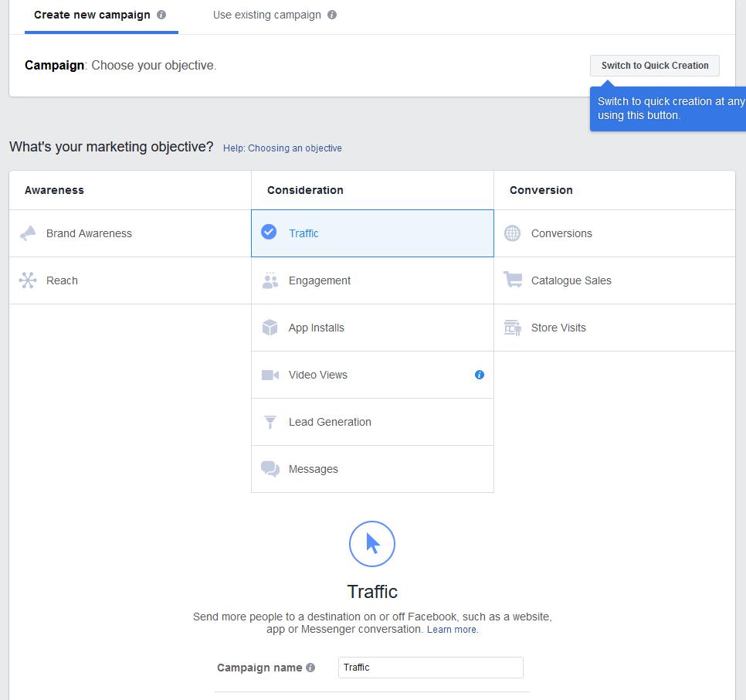Image resolution: width=746 pixels, height=700 pixels.
Task: Click the info icon beside Video Views
Action: [x=479, y=375]
